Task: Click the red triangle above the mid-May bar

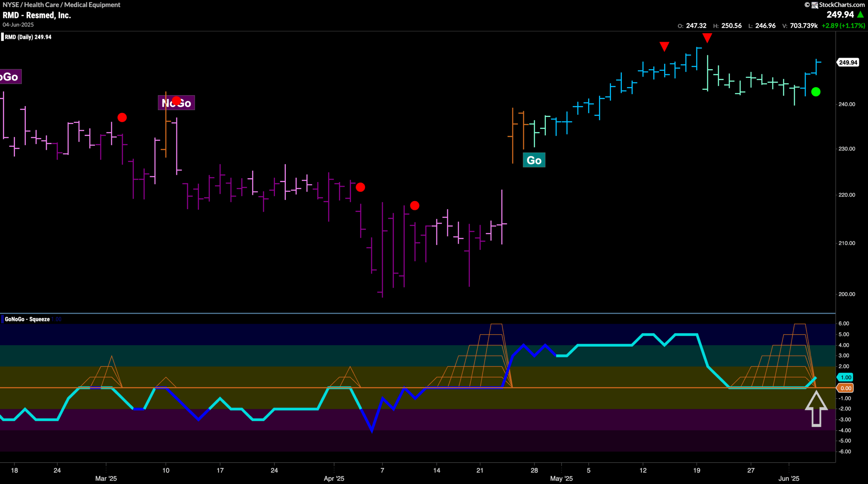Action: (664, 47)
